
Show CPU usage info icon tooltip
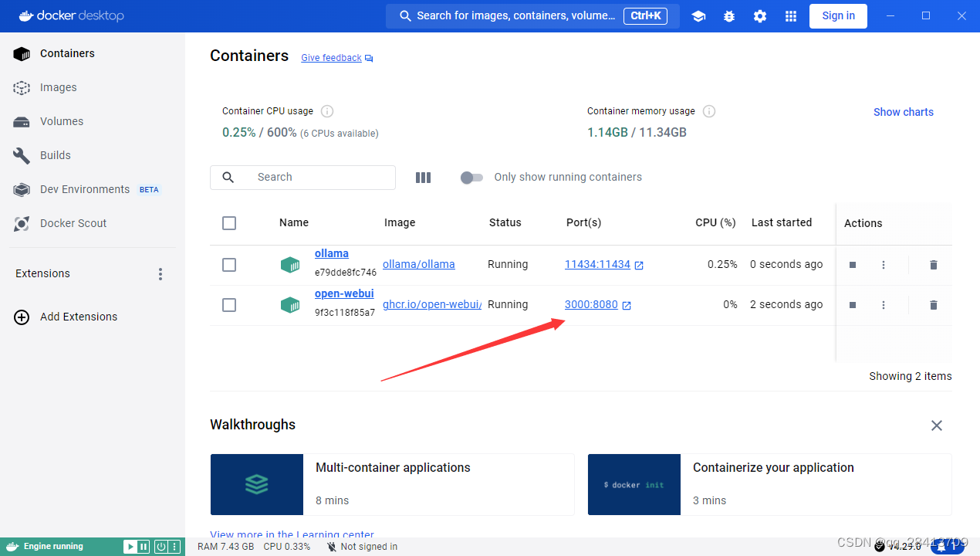coord(327,111)
